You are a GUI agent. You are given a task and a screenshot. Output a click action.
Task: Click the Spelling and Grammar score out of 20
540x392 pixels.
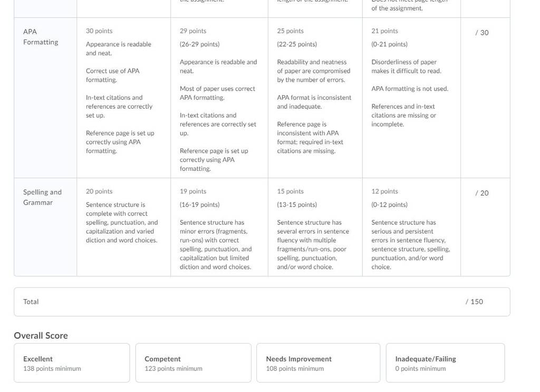(x=482, y=193)
